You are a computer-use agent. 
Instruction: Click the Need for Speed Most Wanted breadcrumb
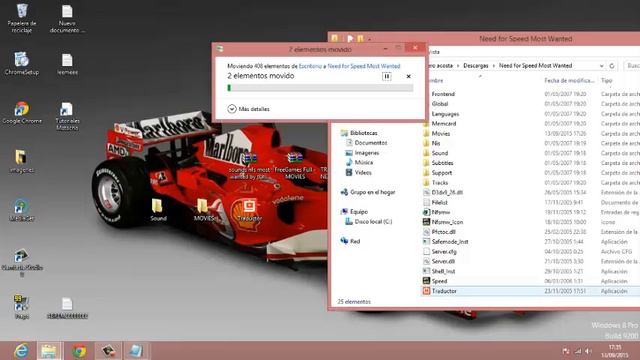click(536, 66)
